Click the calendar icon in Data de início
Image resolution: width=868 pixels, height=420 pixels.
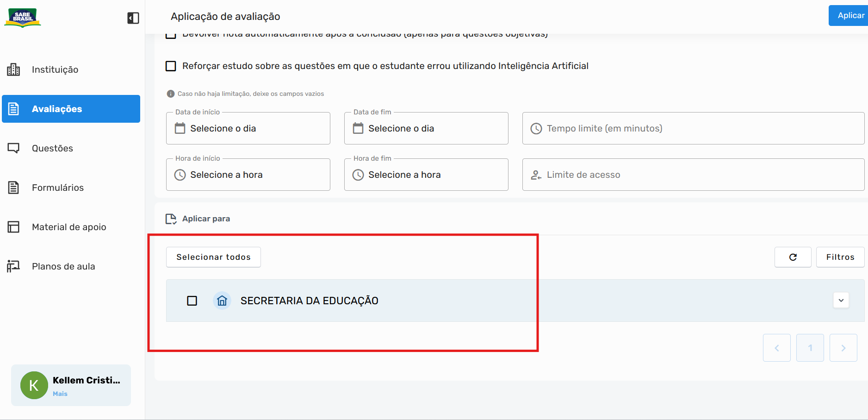click(180, 128)
